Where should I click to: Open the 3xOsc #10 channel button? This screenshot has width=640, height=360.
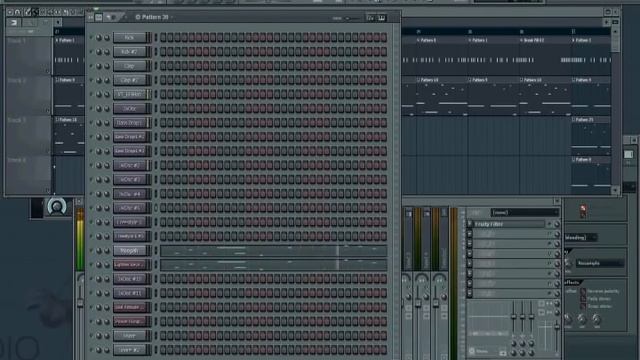(x=130, y=279)
